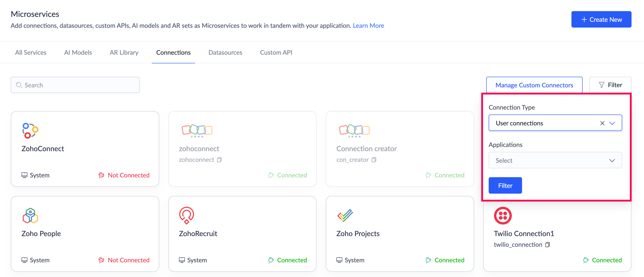The width and height of the screenshot is (644, 277).
Task: Go to the Custom API tab
Action: point(276,52)
